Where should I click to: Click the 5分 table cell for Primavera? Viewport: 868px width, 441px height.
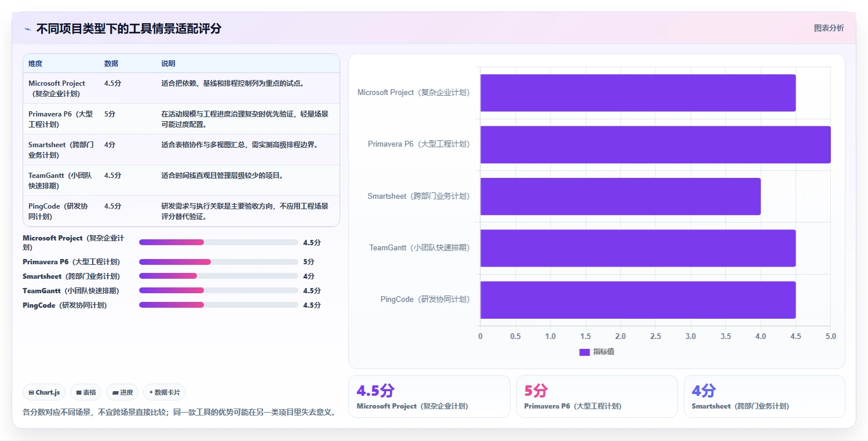point(110,114)
